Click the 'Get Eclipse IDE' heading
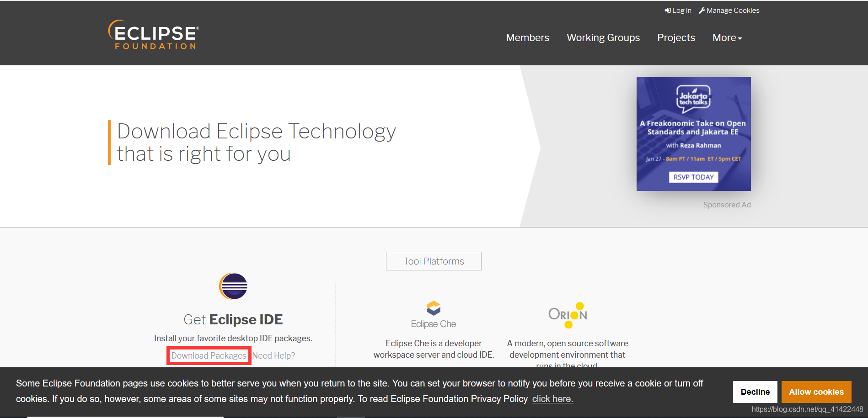 click(x=233, y=319)
